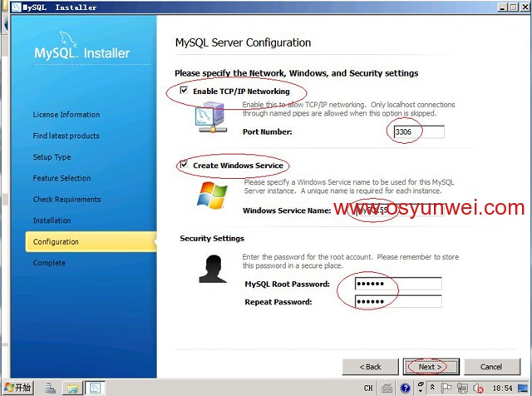Click the Next button

point(431,367)
